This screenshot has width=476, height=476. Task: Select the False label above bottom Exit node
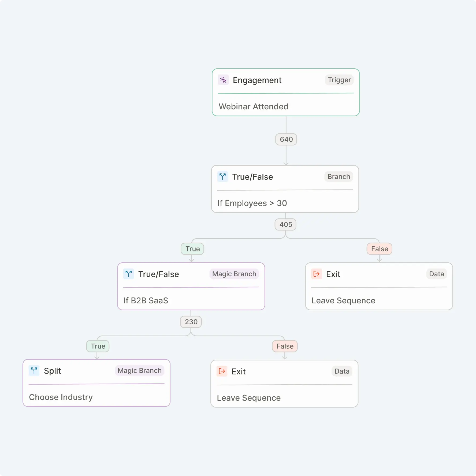285,346
